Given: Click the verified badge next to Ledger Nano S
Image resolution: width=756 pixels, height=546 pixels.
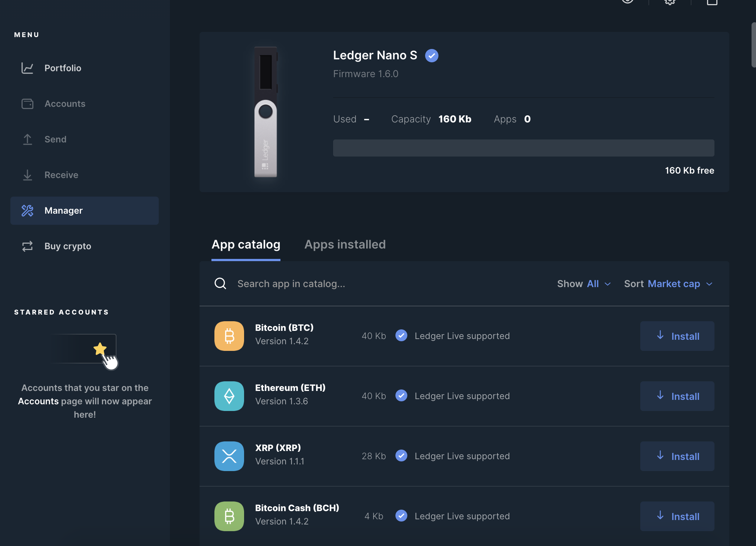Looking at the screenshot, I should click(431, 56).
